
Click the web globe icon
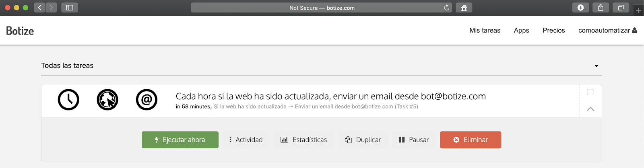pyautogui.click(x=107, y=100)
